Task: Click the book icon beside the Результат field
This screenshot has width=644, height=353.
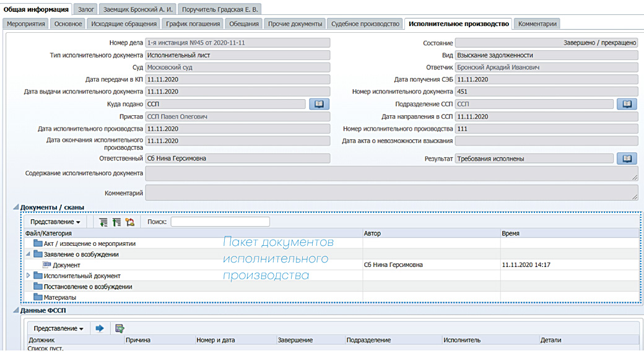Action: [627, 159]
